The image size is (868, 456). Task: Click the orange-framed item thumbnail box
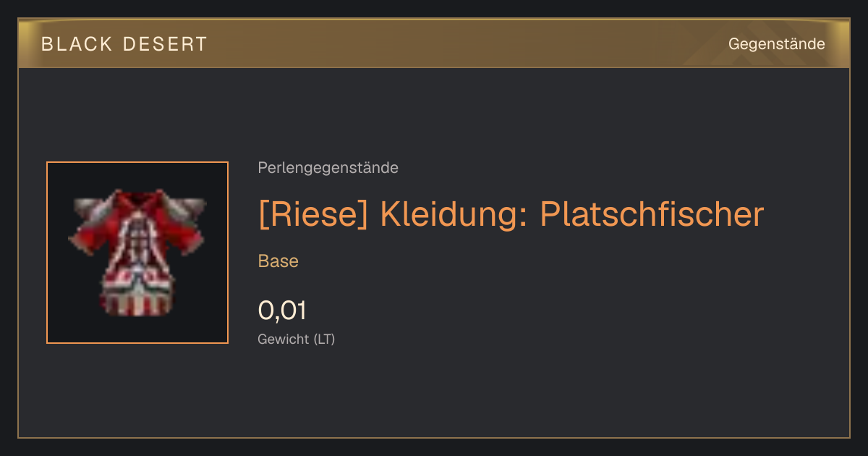tap(137, 253)
